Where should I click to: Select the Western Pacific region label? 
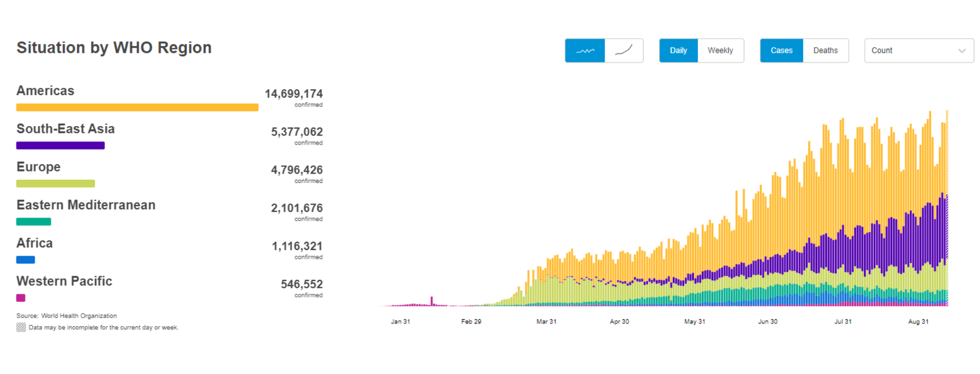coord(64,281)
